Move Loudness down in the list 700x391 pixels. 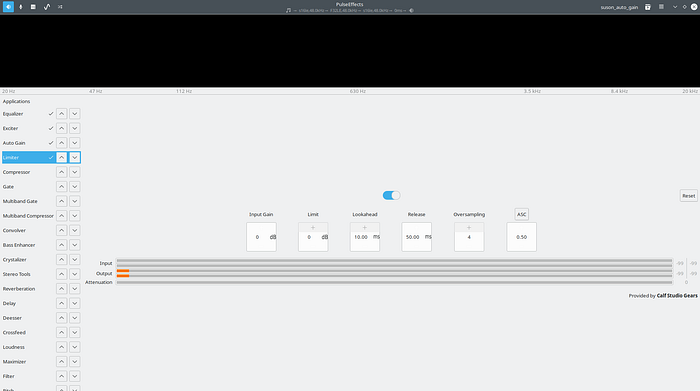click(x=75, y=347)
